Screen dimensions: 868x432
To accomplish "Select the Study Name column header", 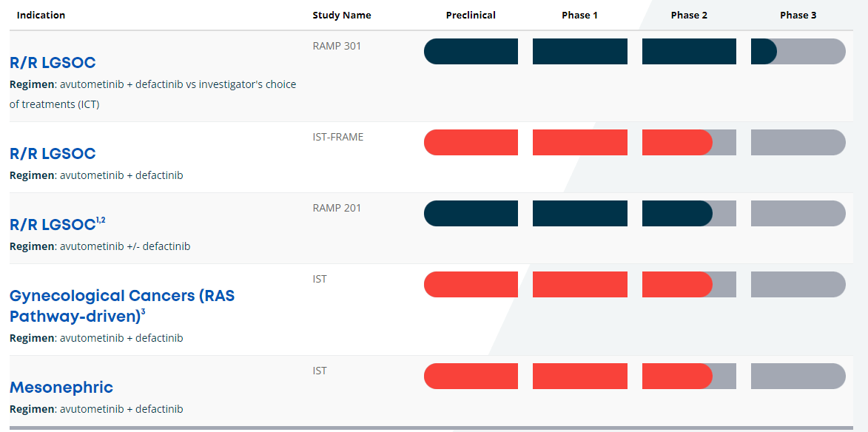I will (342, 16).
